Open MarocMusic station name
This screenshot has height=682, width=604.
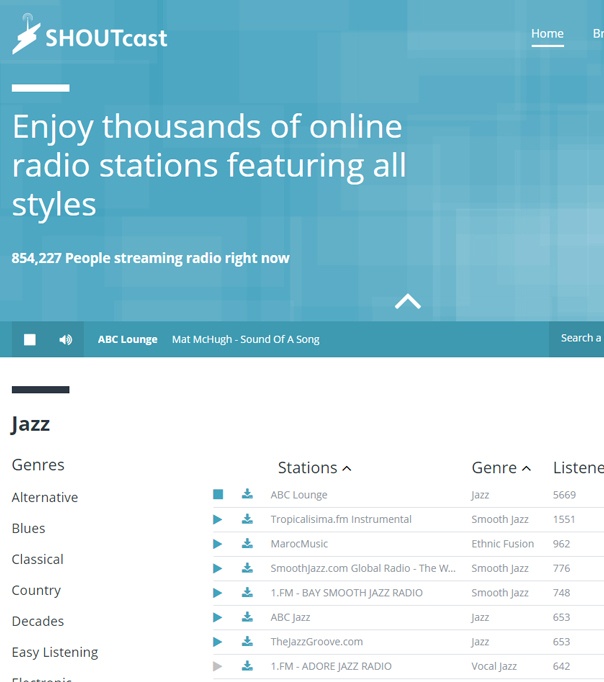tap(299, 544)
